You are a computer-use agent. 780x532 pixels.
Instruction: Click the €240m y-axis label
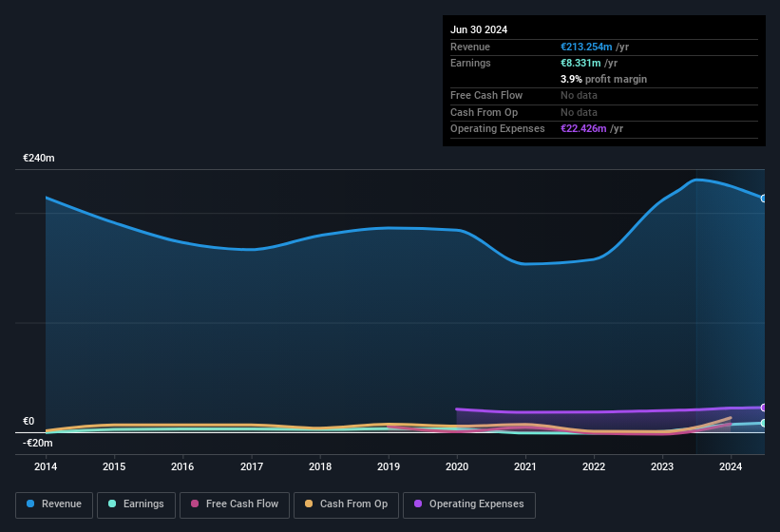click(x=39, y=158)
